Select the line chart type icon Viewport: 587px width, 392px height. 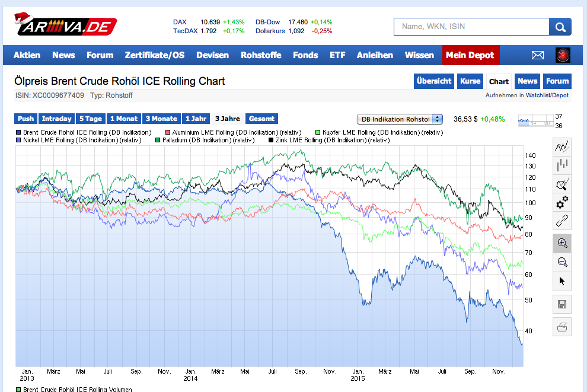(562, 146)
